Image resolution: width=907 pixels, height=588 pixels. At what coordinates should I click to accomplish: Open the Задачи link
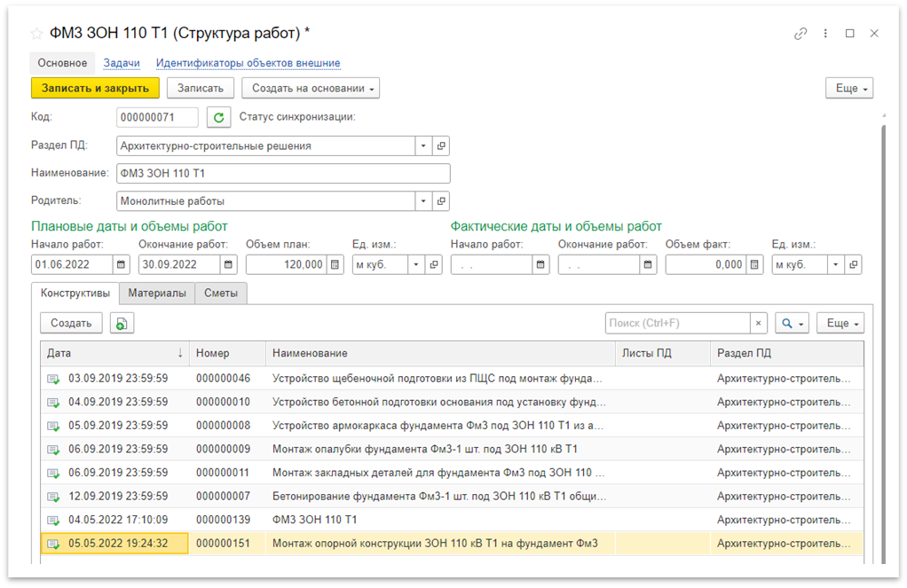click(122, 63)
